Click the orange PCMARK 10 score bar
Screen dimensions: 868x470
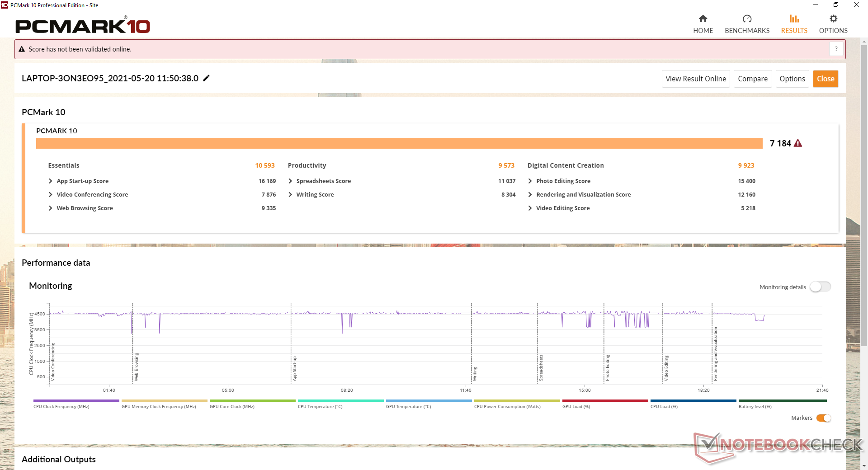399,143
